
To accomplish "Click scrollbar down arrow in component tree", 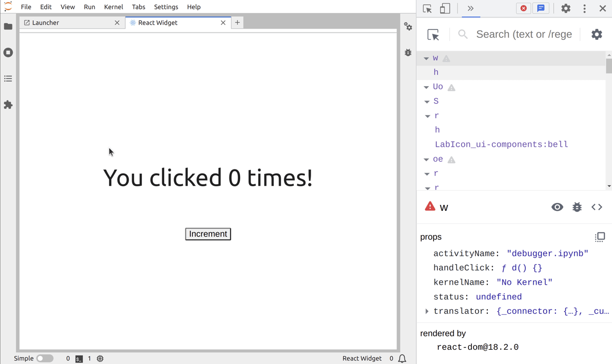I will (609, 187).
